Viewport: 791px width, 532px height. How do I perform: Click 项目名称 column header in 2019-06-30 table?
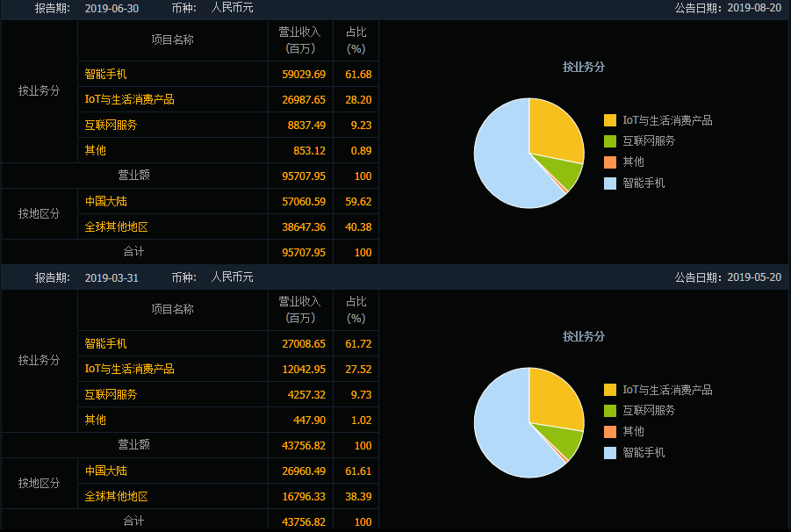pos(173,40)
